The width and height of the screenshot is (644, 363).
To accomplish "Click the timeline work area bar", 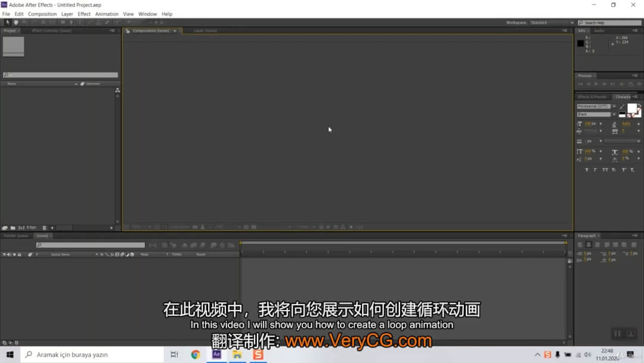I will tap(403, 243).
